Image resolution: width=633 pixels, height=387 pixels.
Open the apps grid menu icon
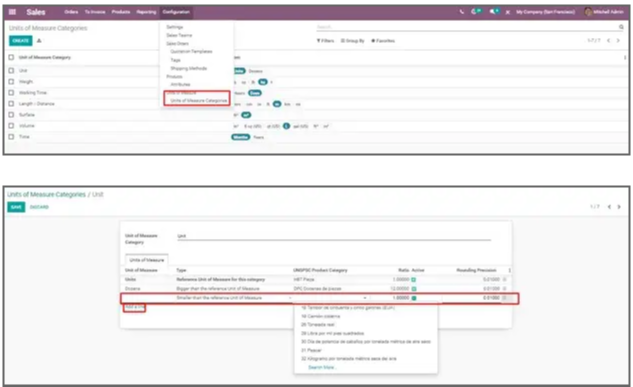12,12
